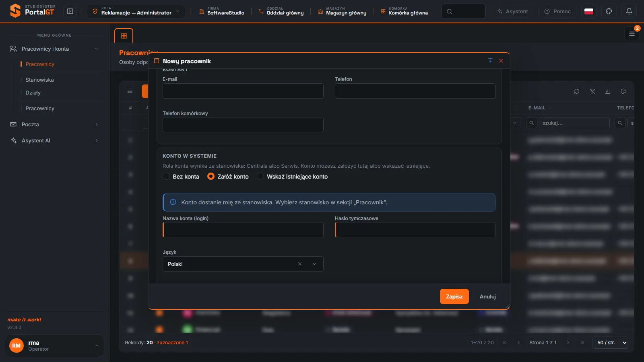
Task: Open Działy in the sidebar
Action: (x=33, y=93)
